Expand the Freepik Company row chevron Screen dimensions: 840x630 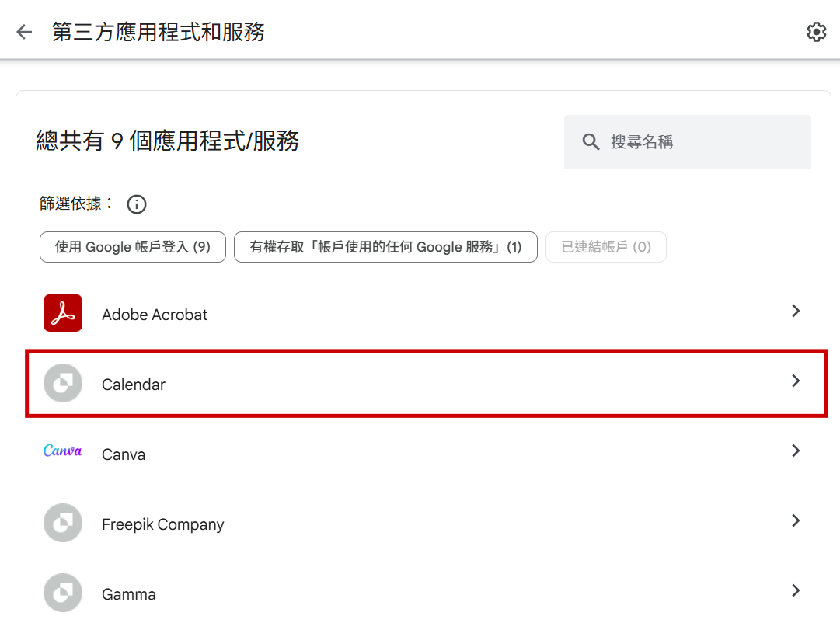click(795, 521)
